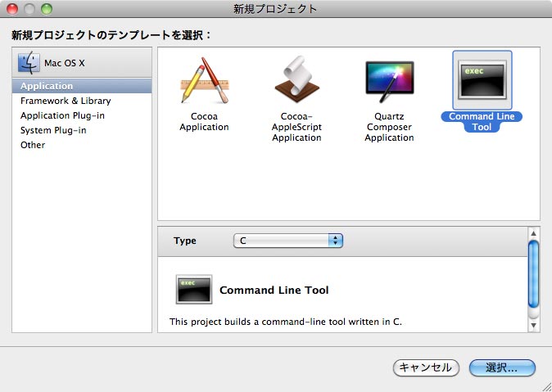
Task: Click the キャンセル button
Action: pos(426,367)
